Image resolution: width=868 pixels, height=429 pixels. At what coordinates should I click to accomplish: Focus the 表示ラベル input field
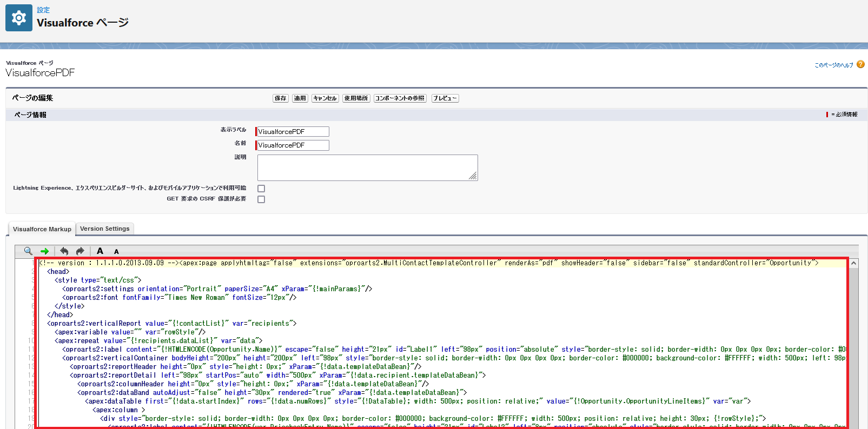coord(293,131)
